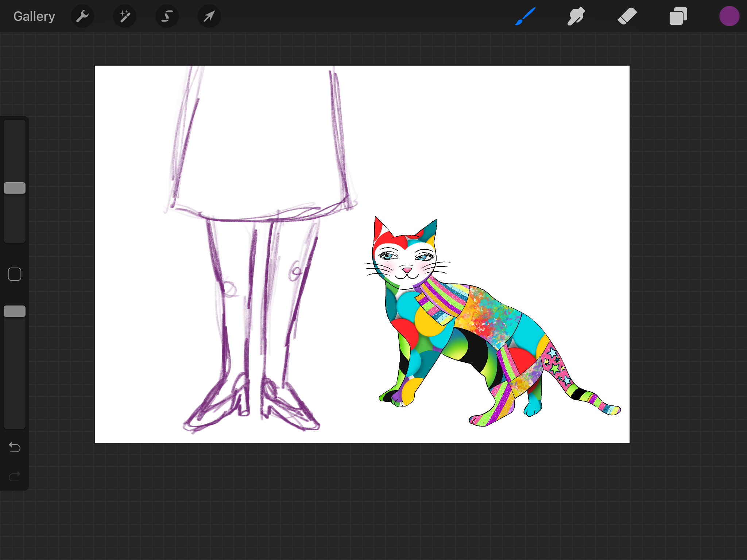Return to the Gallery

(34, 16)
